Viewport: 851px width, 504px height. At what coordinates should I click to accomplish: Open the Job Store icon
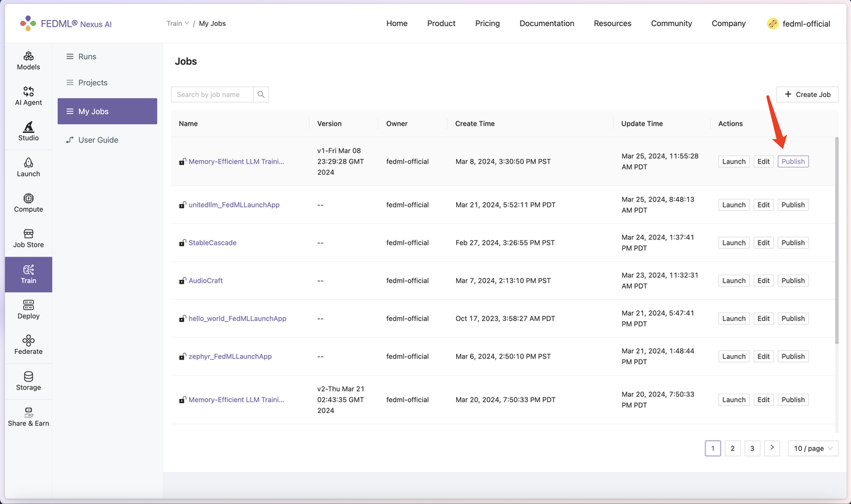29,234
